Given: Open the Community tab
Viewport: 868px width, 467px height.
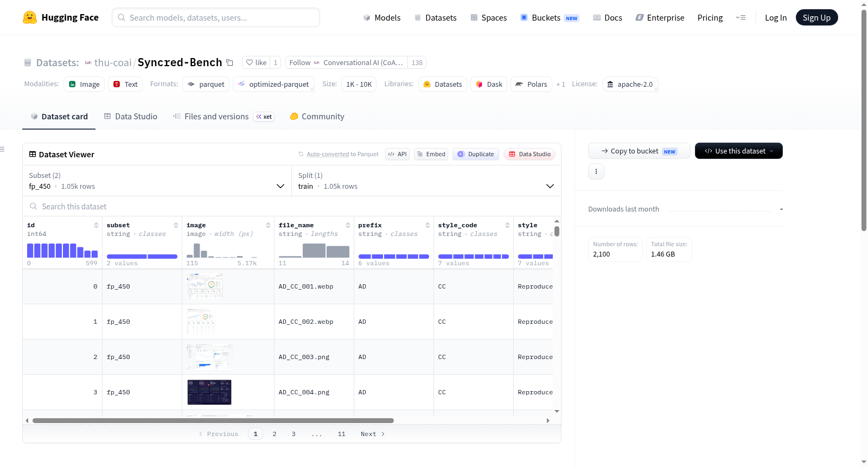Looking at the screenshot, I should click(317, 117).
